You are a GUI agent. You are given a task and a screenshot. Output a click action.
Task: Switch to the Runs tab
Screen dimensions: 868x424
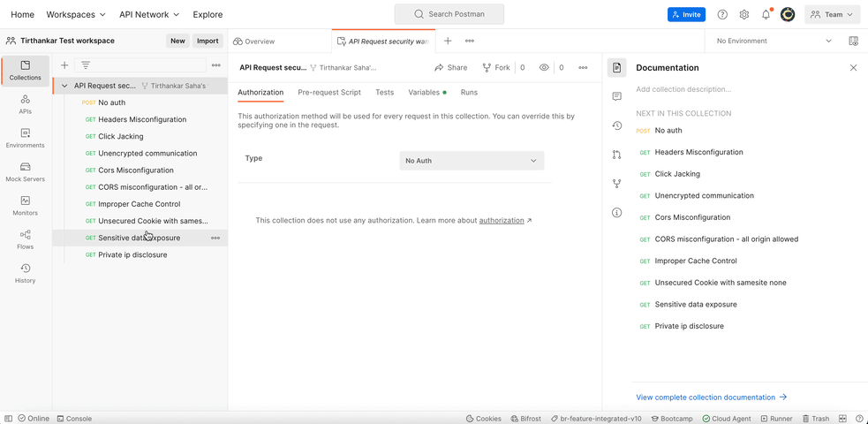point(469,93)
